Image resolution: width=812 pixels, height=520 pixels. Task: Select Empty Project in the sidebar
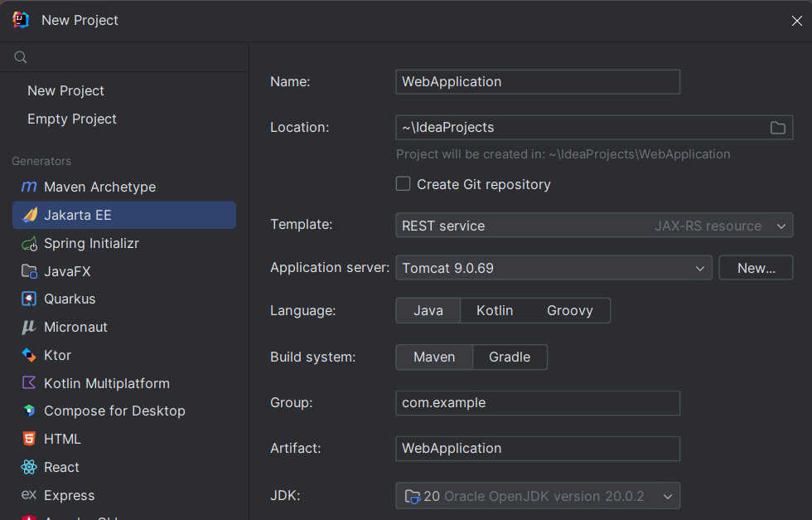click(x=72, y=119)
